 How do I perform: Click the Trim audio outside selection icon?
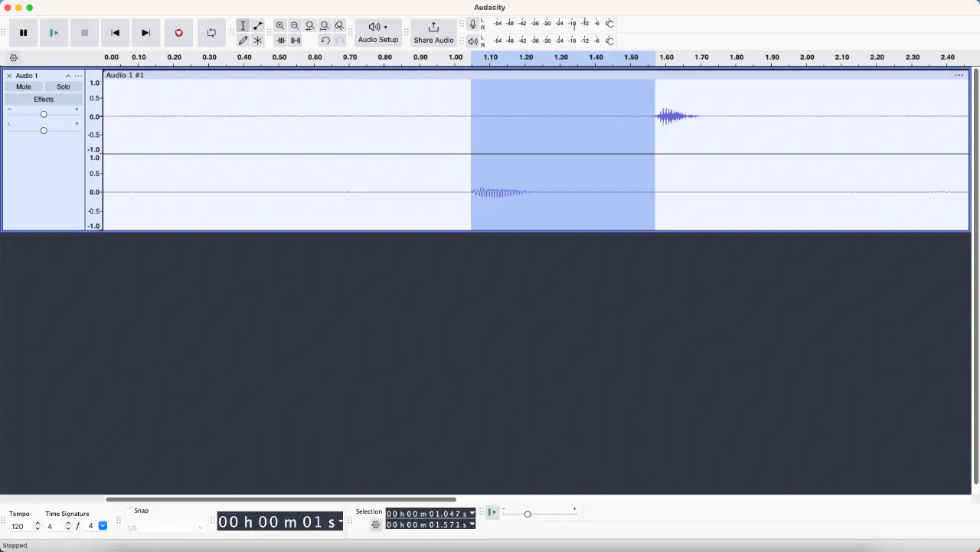280,41
